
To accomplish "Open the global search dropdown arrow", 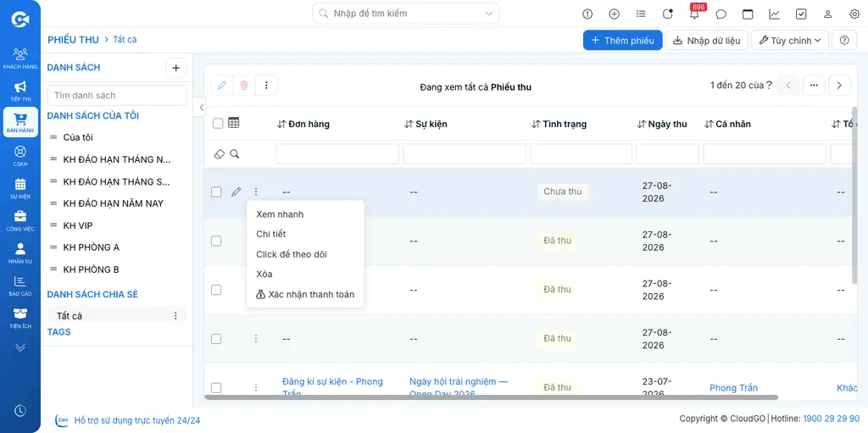I will pyautogui.click(x=489, y=14).
